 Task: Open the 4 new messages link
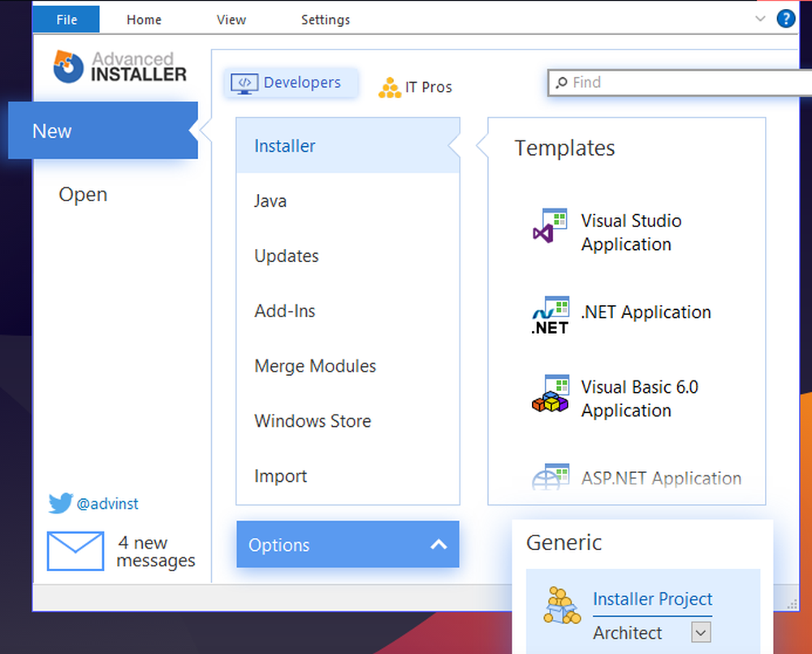tap(155, 552)
